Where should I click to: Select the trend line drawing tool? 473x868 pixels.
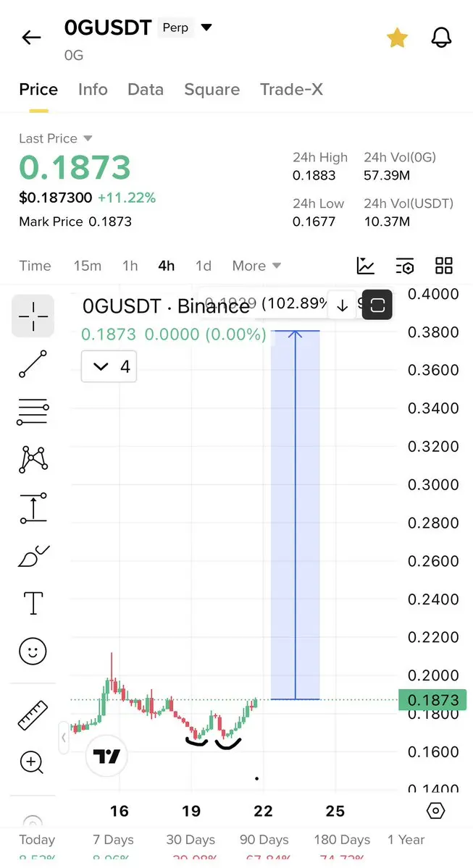(x=33, y=363)
